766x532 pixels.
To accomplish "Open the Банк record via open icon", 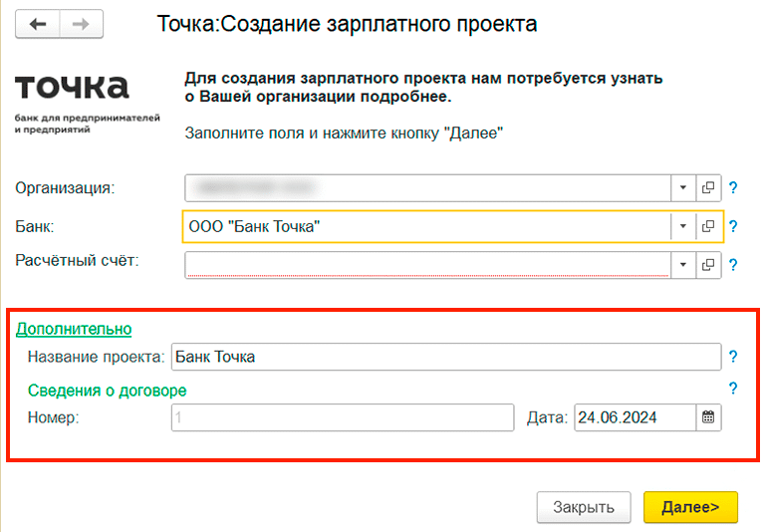I will tap(708, 226).
